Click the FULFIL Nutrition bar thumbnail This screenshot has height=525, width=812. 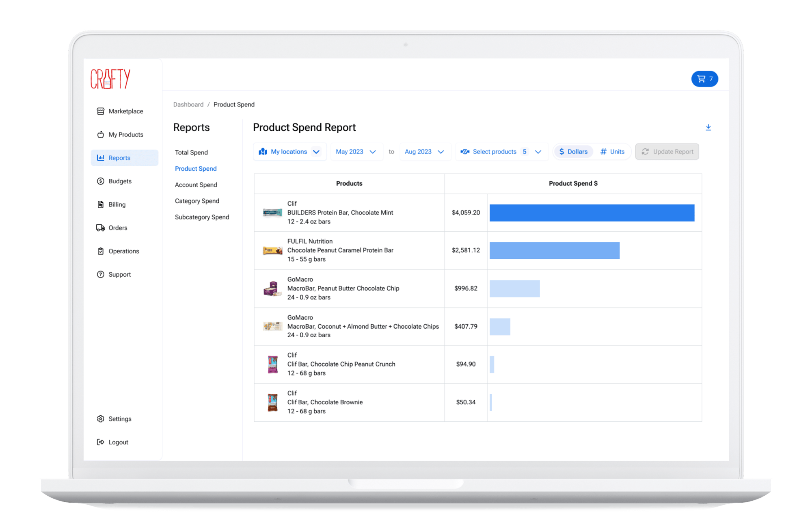[x=272, y=251]
